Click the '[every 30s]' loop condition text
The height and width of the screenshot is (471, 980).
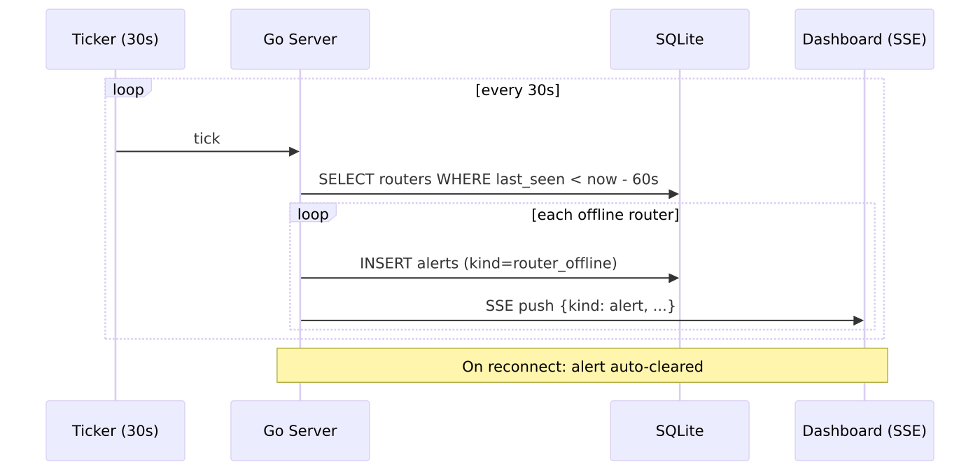point(517,90)
